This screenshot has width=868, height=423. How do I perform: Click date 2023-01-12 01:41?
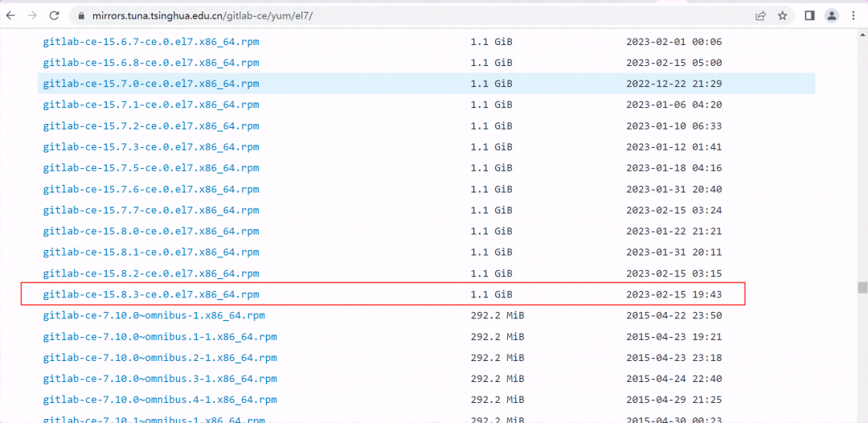pyautogui.click(x=674, y=147)
